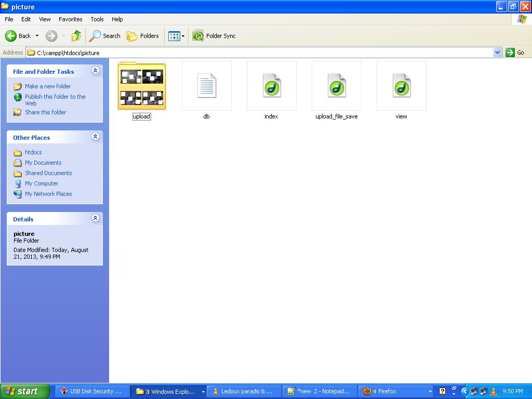Click Publish this folder to the Web
This screenshot has height=399, width=532.
pos(55,100)
